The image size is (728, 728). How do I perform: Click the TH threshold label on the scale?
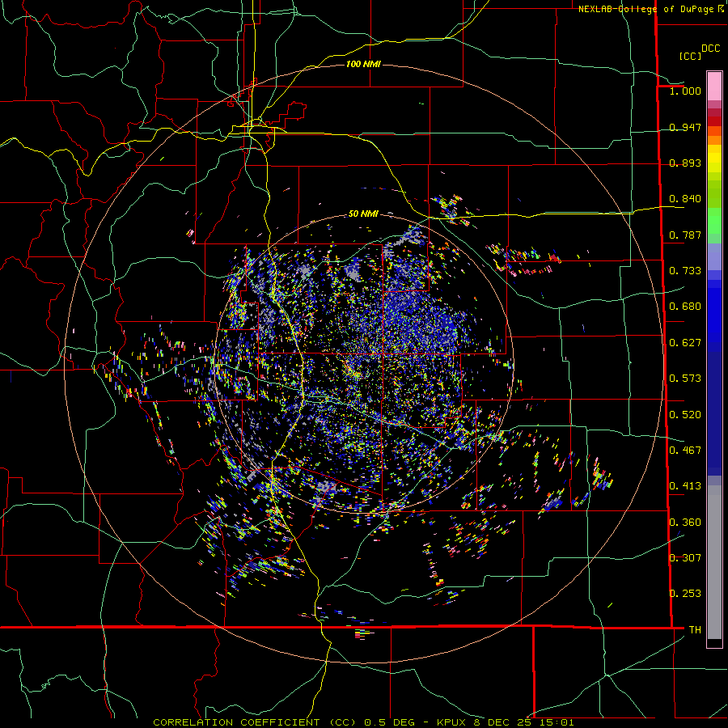[x=695, y=630]
